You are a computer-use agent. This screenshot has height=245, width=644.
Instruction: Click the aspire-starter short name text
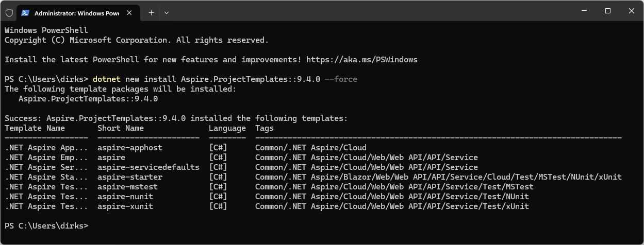[x=130, y=177]
